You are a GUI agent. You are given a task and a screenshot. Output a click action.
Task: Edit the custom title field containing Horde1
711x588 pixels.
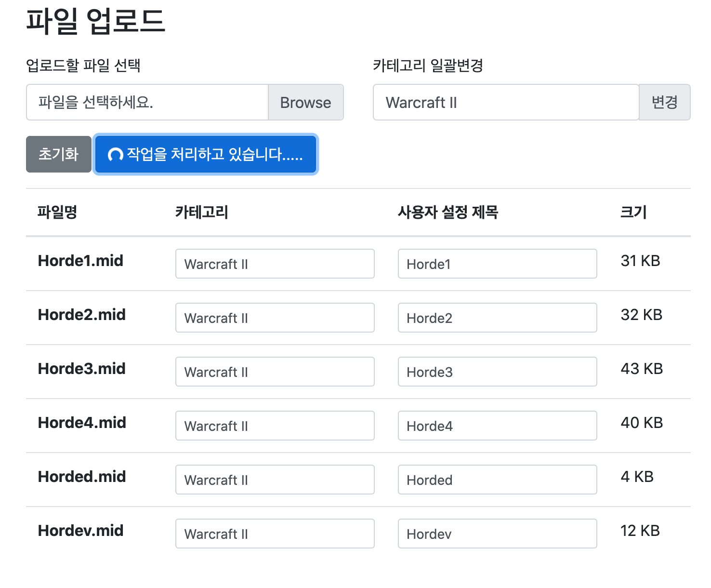pyautogui.click(x=497, y=264)
